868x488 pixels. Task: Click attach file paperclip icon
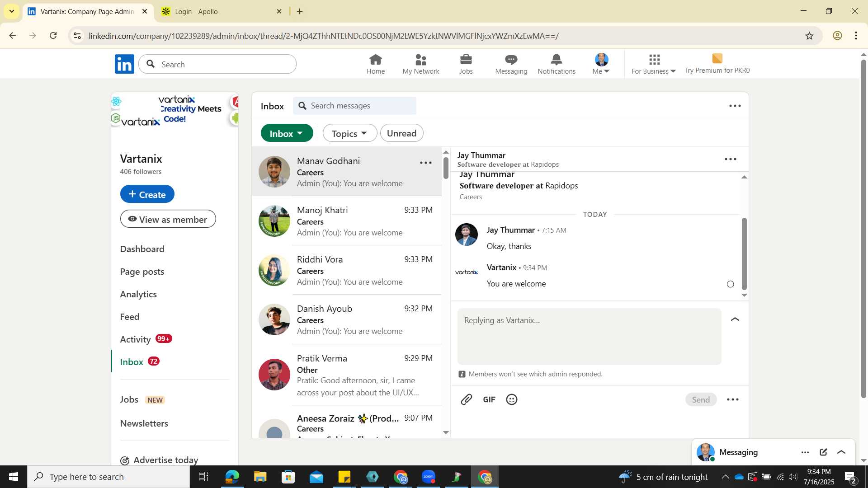[466, 399]
